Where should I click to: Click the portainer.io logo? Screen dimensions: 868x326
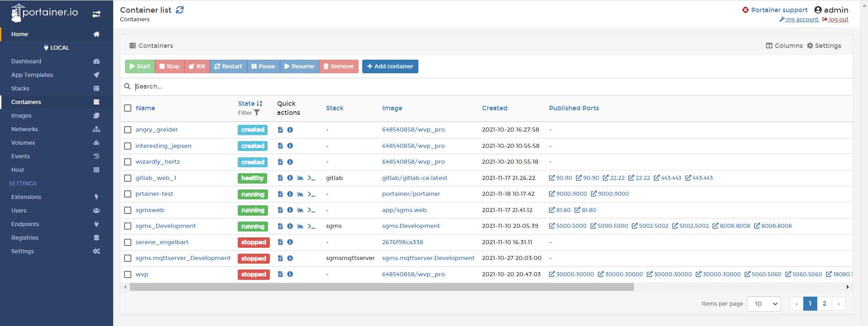[45, 13]
